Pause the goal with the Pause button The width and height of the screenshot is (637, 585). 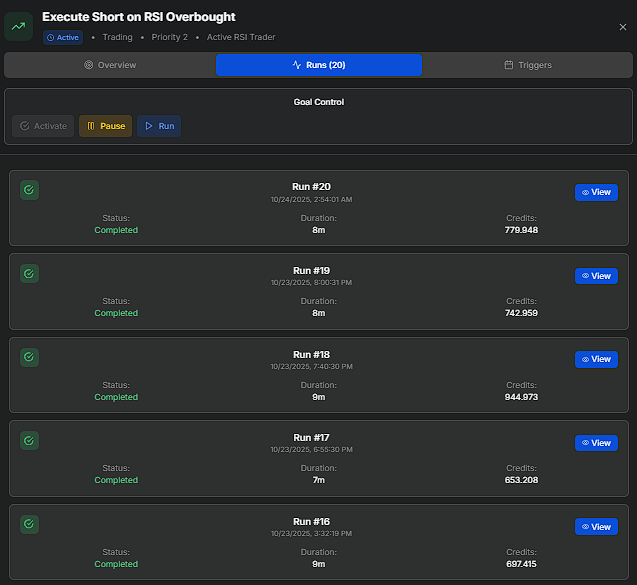coord(105,126)
